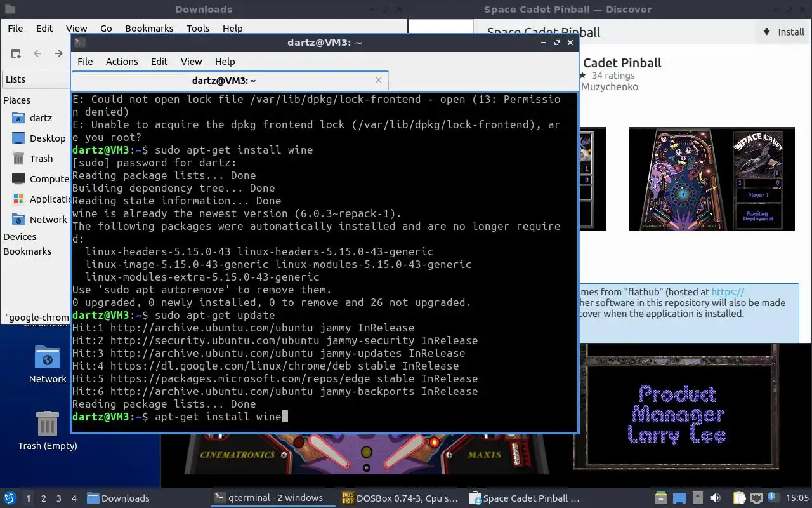The height and width of the screenshot is (508, 812).
Task: Close the dartz@VM3: ~ terminal tab
Action: click(379, 80)
